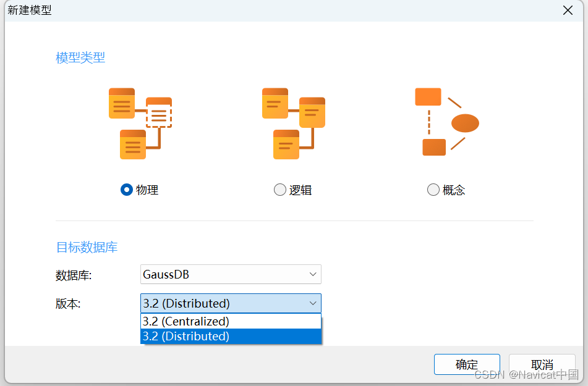Screen dimensions: 588x386
Task: Click the 目标数据库 section heading
Action: [87, 247]
